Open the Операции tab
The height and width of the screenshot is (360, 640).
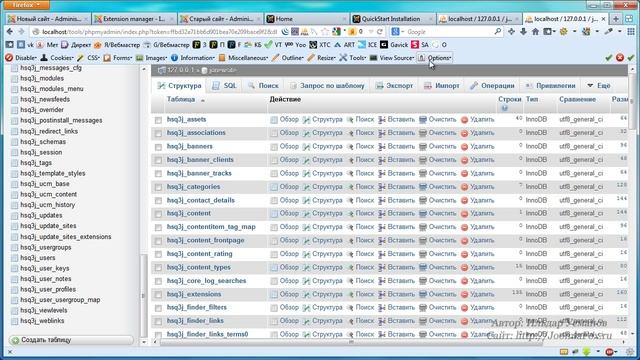pyautogui.click(x=492, y=86)
